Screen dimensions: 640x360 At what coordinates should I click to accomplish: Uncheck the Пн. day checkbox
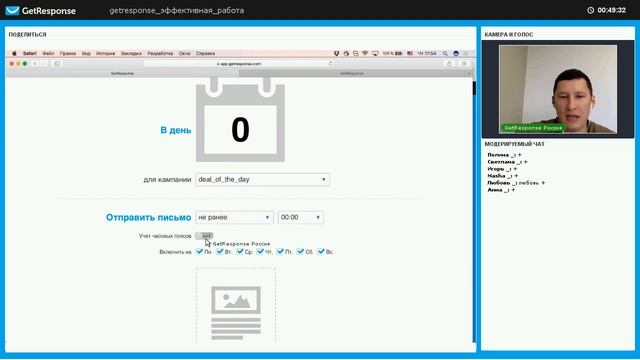pos(199,251)
